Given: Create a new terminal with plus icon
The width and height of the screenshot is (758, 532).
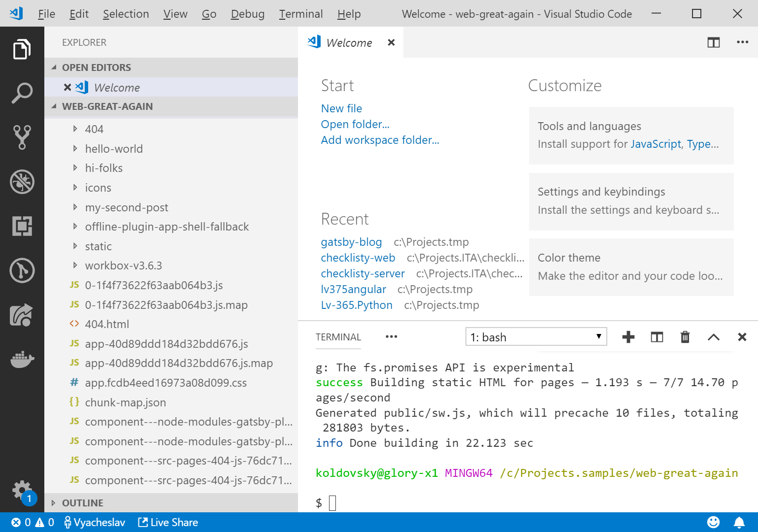Looking at the screenshot, I should coord(628,337).
